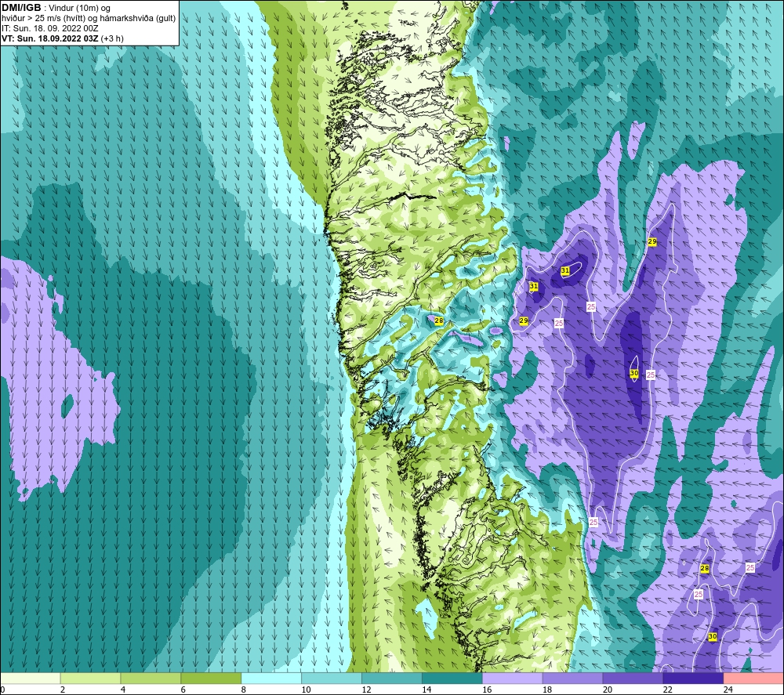Click the legend scale value "24"
The width and height of the screenshot is (784, 695).
tap(728, 690)
